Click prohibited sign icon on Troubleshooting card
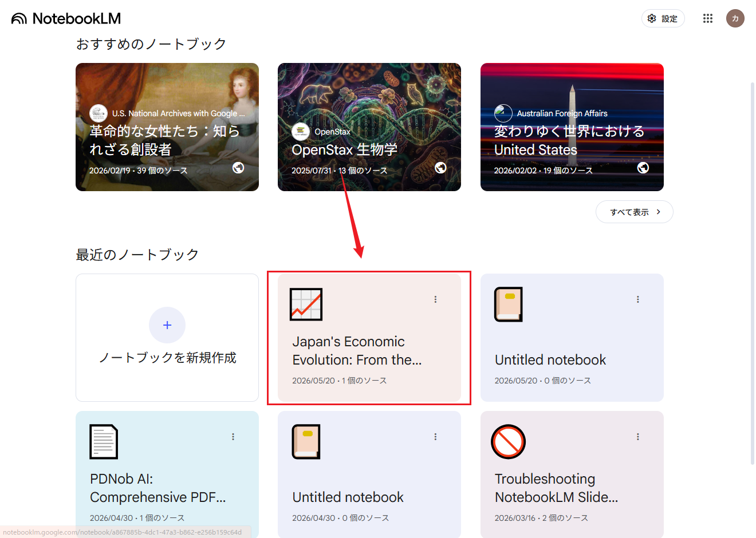 [x=509, y=441]
